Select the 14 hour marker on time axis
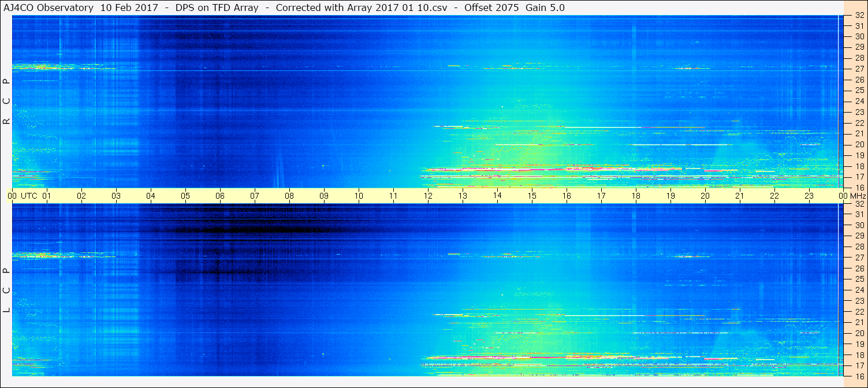Image resolution: width=868 pixels, height=388 pixels. click(x=497, y=196)
